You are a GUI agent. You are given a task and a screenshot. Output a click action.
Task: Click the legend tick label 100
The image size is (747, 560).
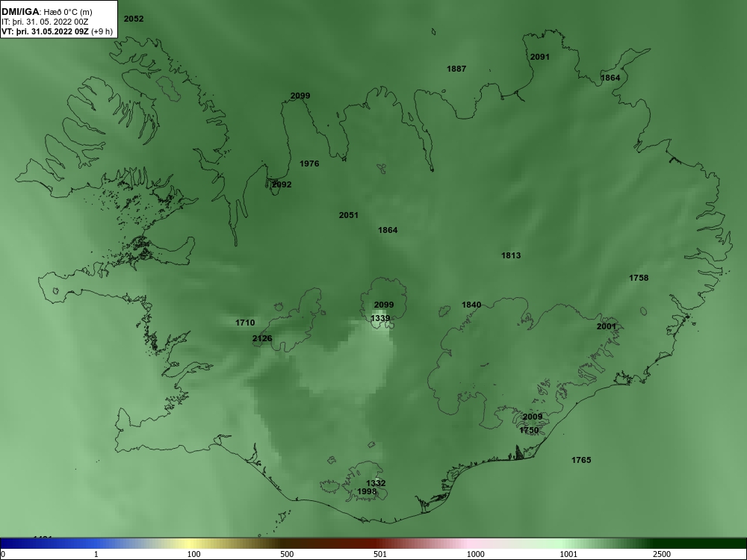(x=194, y=554)
